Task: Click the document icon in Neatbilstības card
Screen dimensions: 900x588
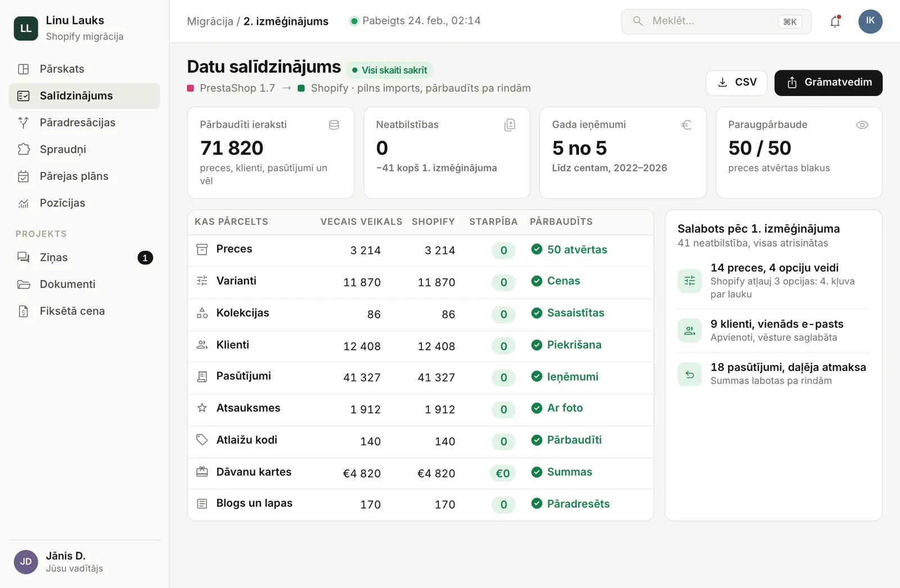Action: 510,125
